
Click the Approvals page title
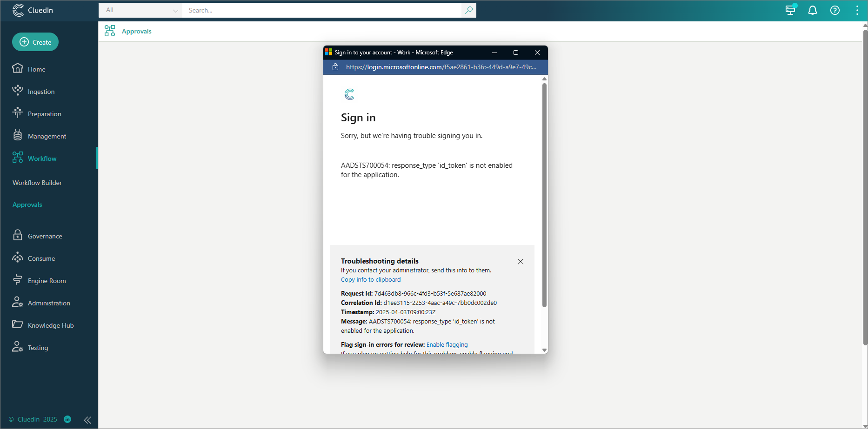coord(137,31)
